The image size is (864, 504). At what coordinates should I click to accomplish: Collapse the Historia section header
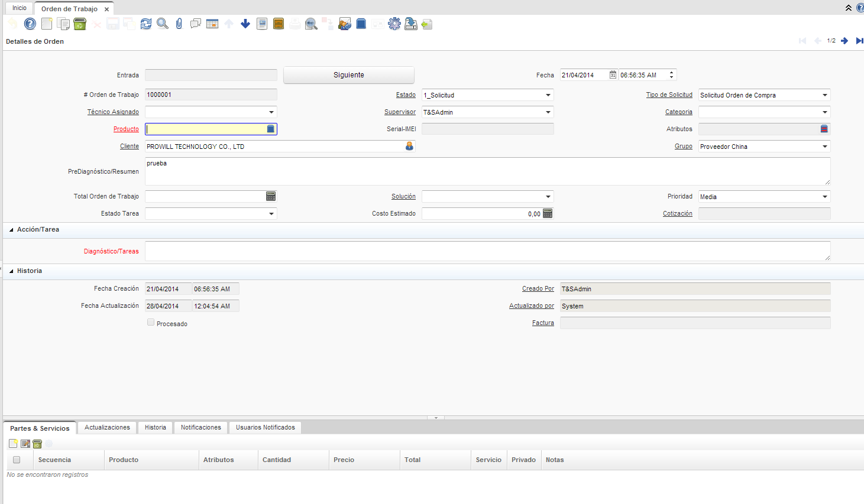[x=11, y=271]
